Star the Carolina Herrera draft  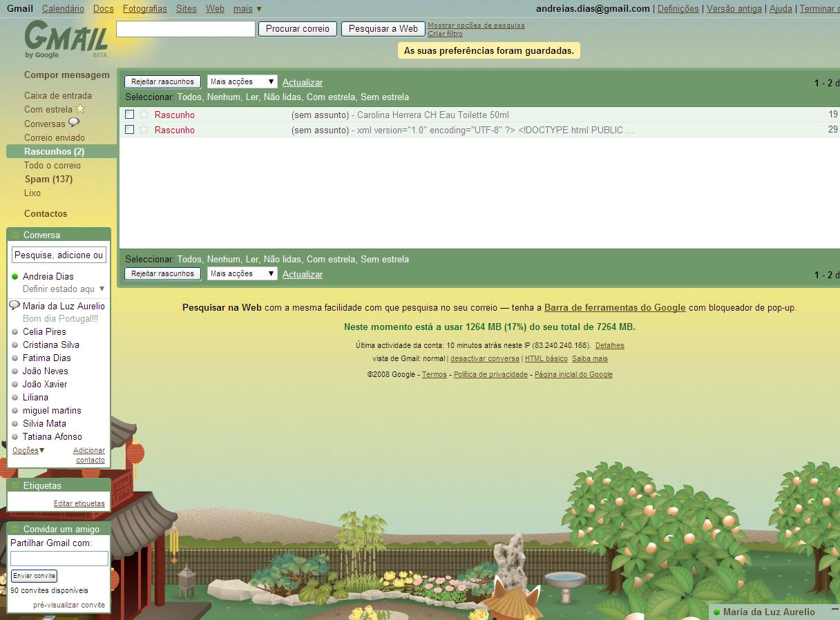144,115
